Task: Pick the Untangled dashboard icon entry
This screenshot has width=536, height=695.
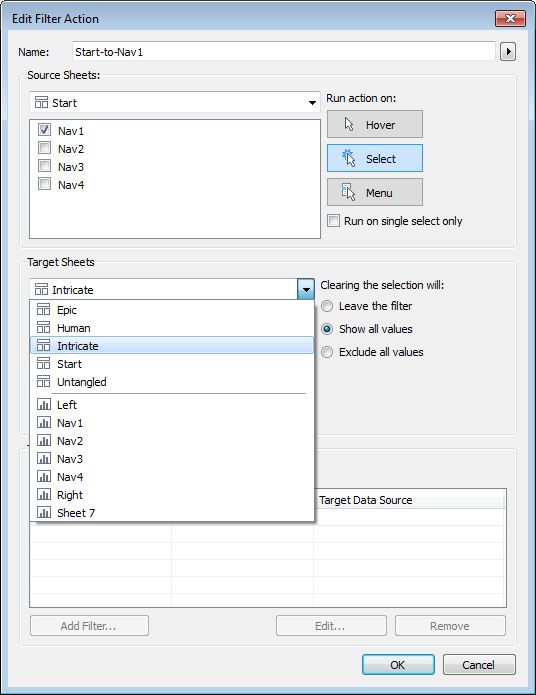Action: coord(43,382)
